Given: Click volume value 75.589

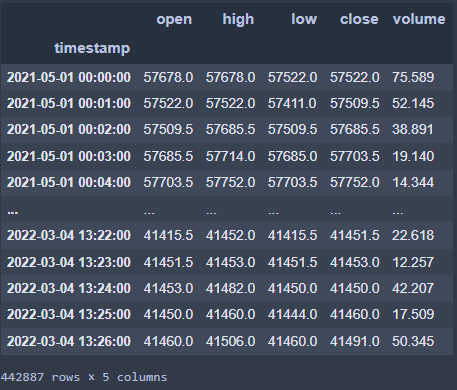Looking at the screenshot, I should [x=413, y=77].
